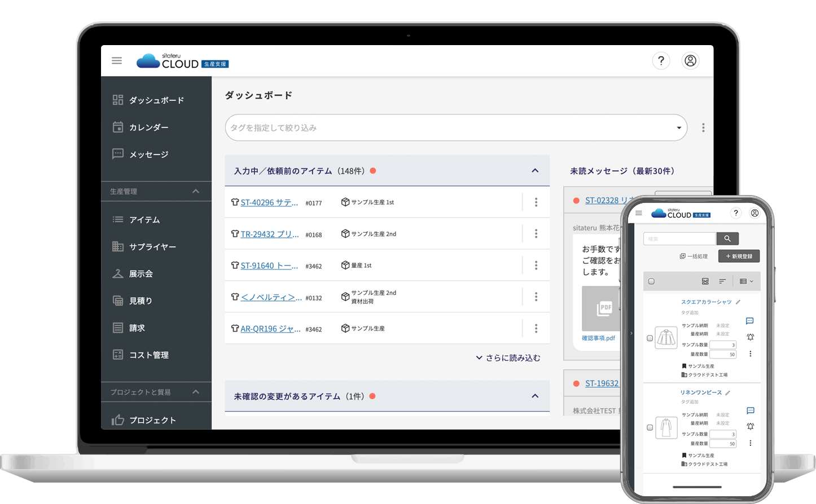Tap the search magnifier icon on the phone

coord(727,238)
